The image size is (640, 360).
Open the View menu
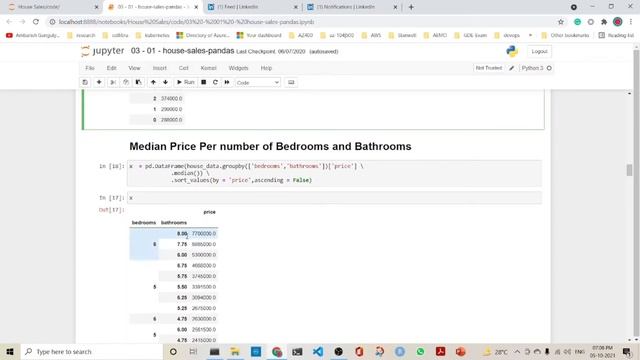[134, 68]
